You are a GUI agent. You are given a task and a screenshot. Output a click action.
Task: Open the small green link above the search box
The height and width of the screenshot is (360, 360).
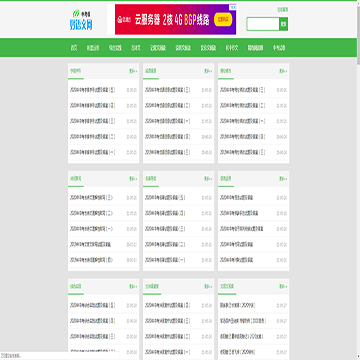tap(283, 10)
